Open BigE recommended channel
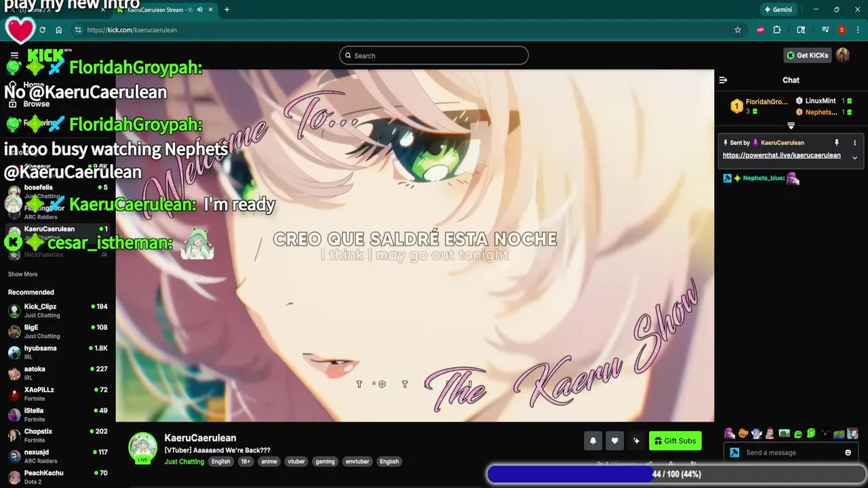This screenshot has width=868, height=488. pyautogui.click(x=58, y=331)
